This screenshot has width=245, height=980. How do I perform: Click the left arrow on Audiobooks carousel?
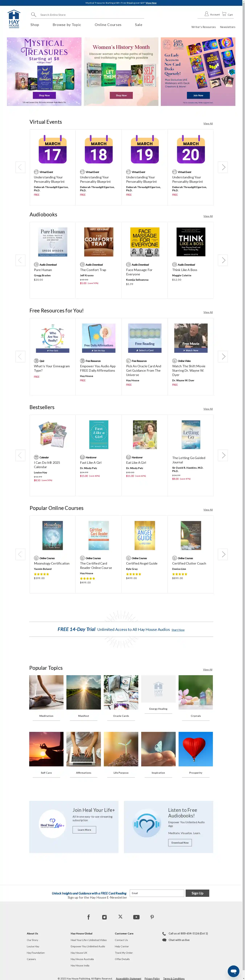[21, 260]
